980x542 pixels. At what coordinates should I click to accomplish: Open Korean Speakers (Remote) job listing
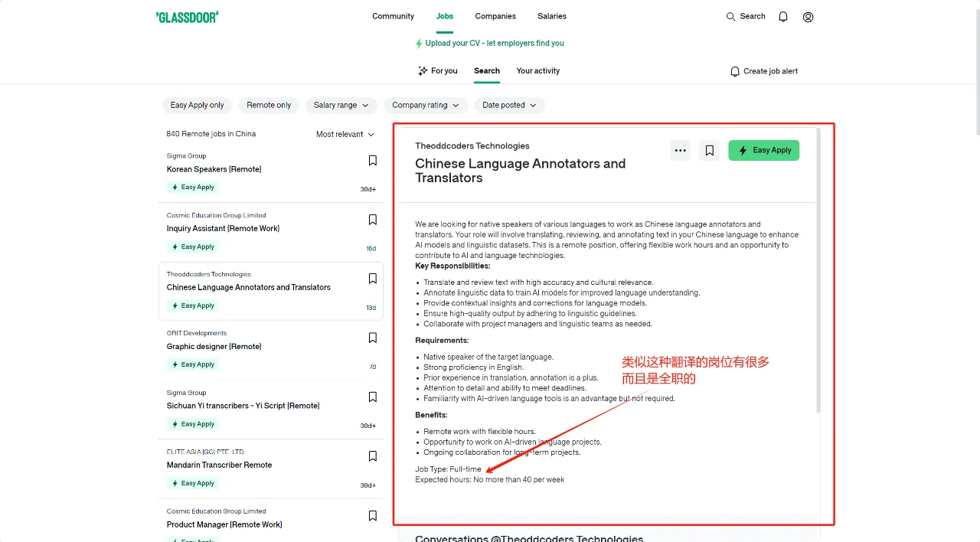[x=214, y=169]
